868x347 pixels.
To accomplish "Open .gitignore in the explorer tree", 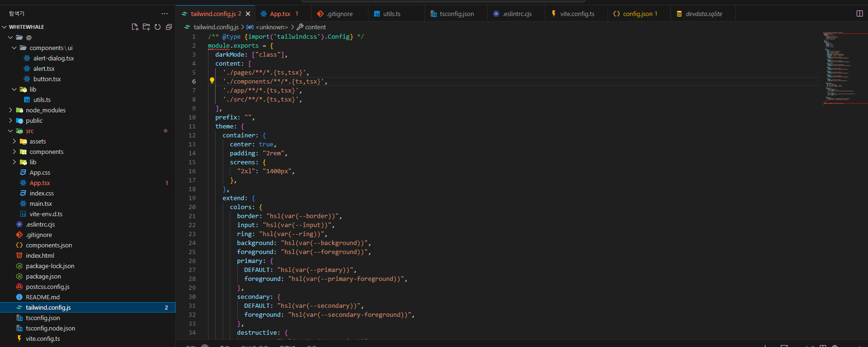I will point(88,235).
